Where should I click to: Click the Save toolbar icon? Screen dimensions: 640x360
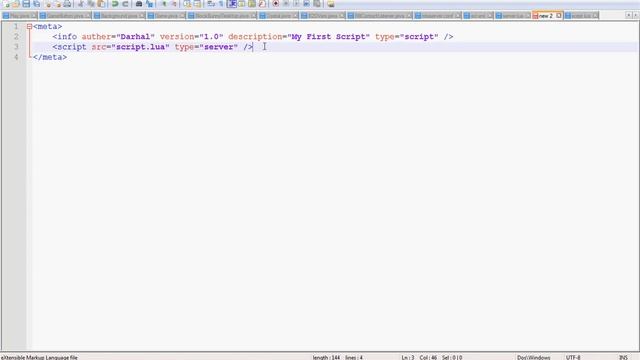26,4
